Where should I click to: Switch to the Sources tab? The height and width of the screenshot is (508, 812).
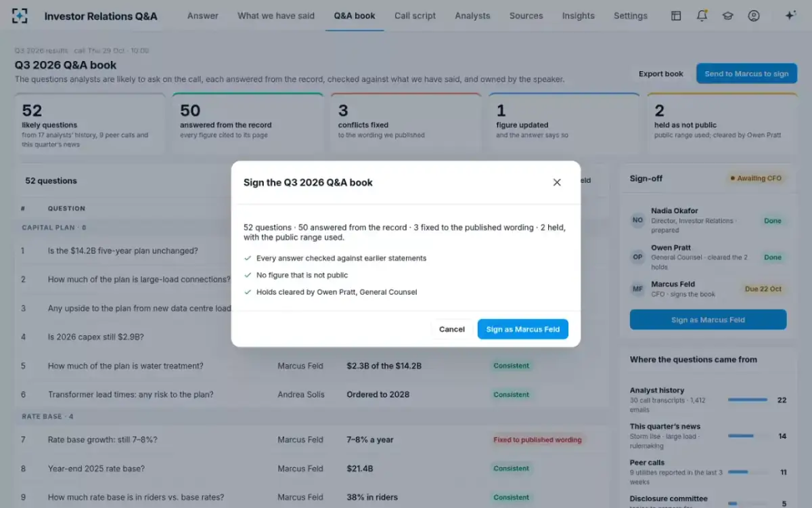(526, 16)
